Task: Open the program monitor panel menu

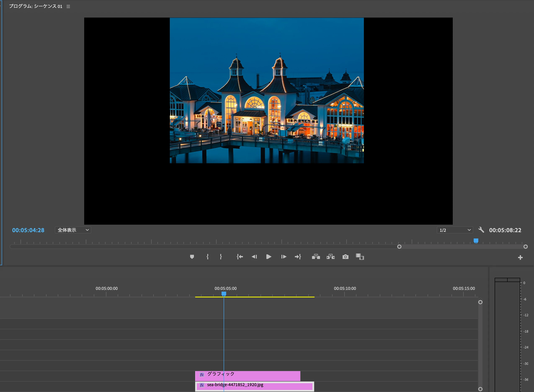Action: point(68,7)
